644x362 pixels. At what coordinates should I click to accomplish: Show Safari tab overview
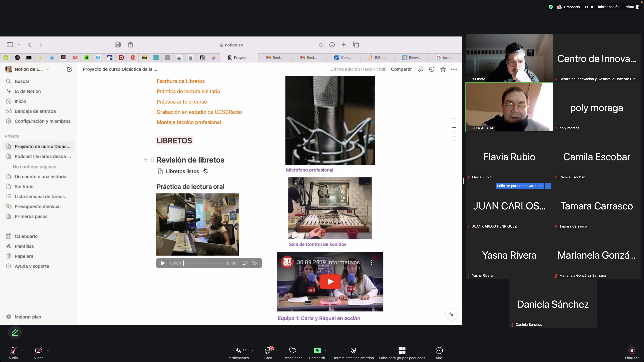(356, 45)
